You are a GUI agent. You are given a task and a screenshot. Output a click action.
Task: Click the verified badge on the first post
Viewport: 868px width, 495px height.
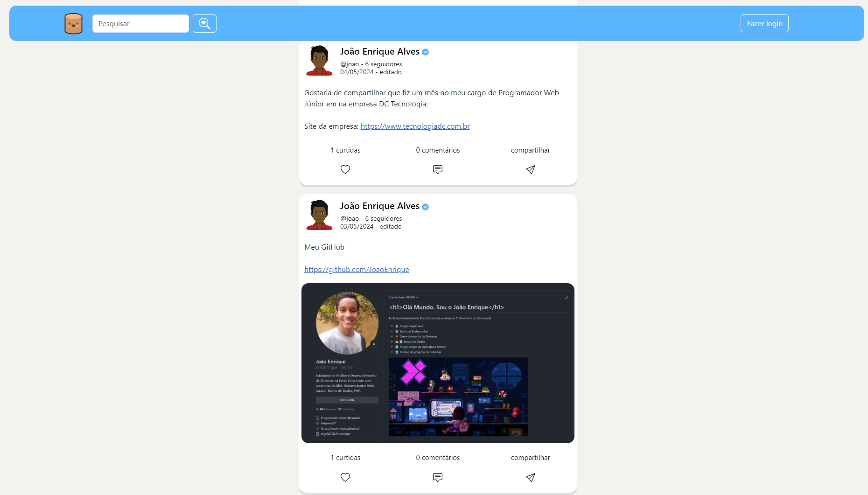[x=426, y=52]
